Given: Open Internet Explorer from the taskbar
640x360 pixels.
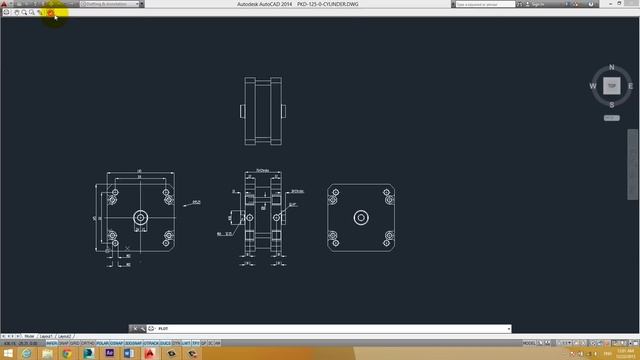Looking at the screenshot, I should (27, 353).
